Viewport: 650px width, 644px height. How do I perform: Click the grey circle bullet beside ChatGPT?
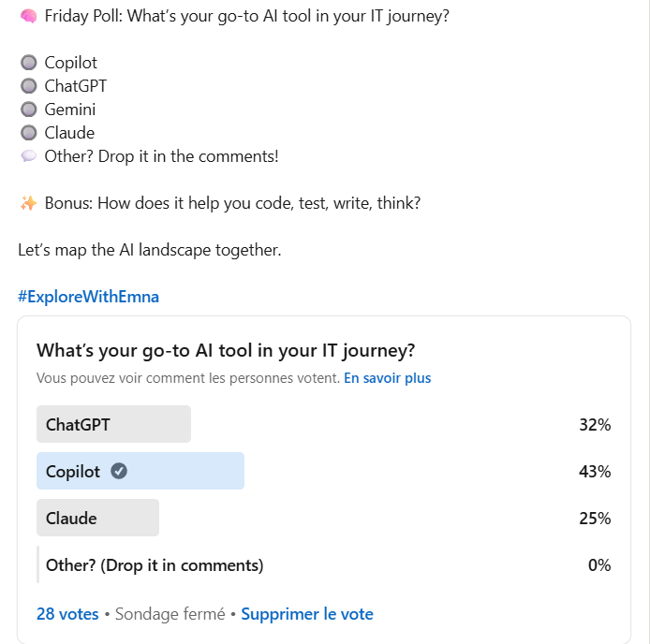29,86
